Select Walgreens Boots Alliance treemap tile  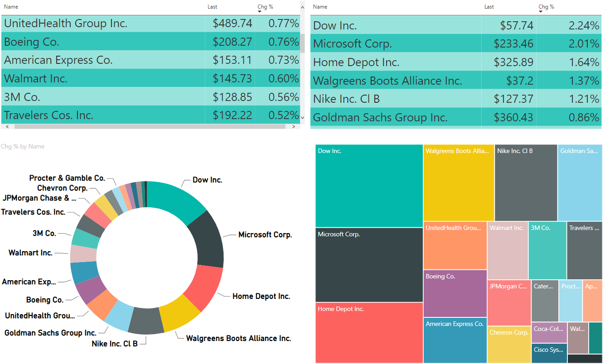(459, 183)
